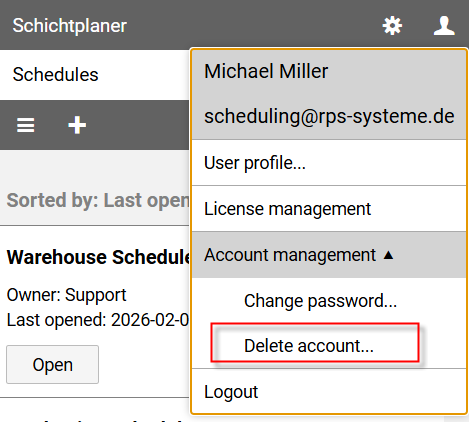The image size is (469, 422).
Task: Click the Owner: Support text
Action: pos(66,295)
